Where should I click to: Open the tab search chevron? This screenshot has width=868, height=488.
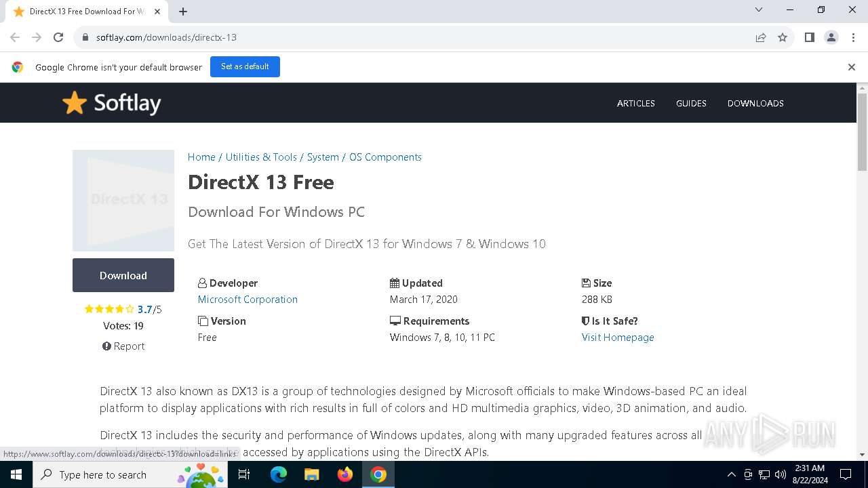[759, 9]
